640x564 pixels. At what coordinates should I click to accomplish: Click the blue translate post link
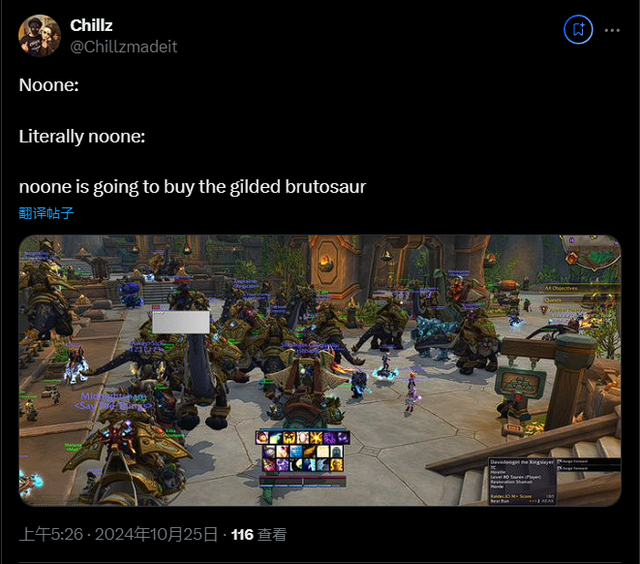coord(46,213)
